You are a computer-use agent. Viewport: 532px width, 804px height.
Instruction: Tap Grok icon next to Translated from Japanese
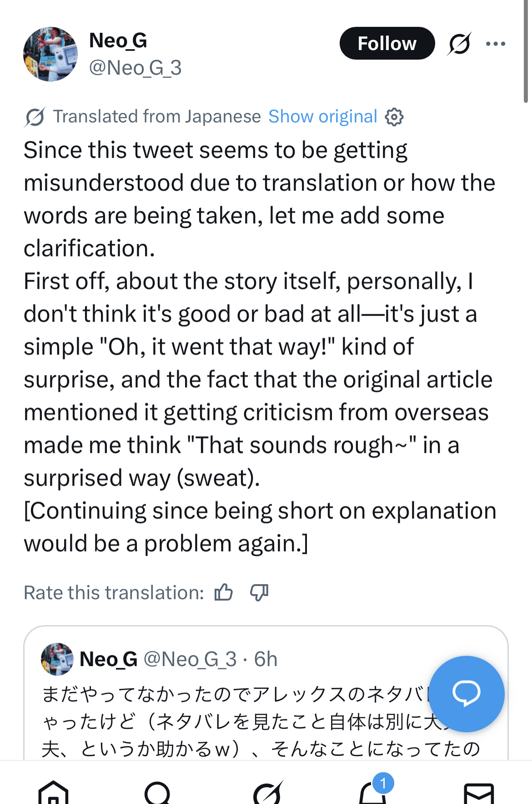coord(35,117)
